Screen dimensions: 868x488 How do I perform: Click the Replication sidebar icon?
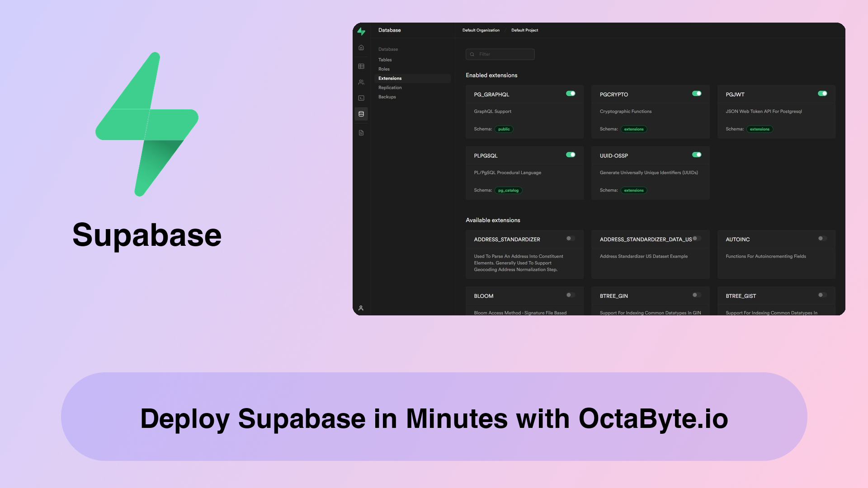pyautogui.click(x=390, y=87)
